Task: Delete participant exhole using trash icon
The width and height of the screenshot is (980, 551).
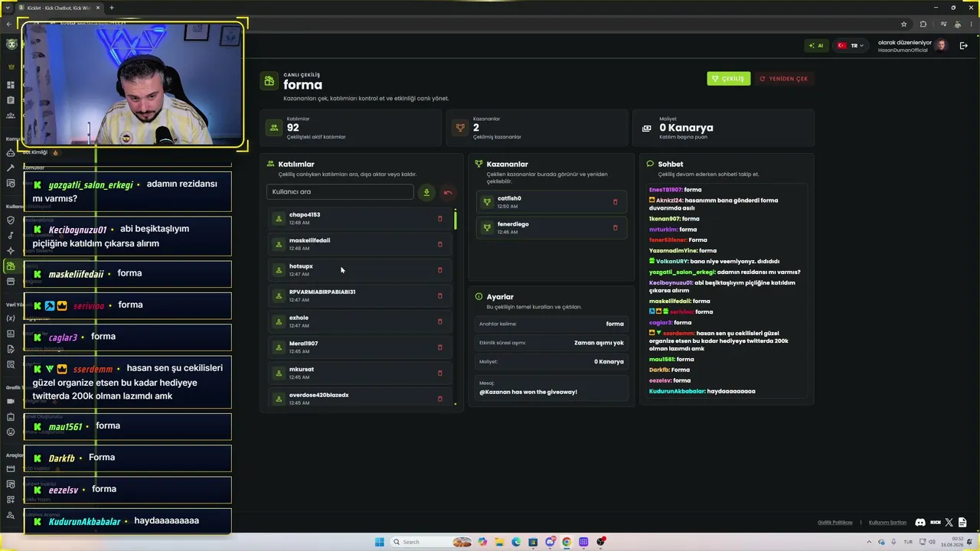Action: pyautogui.click(x=439, y=321)
